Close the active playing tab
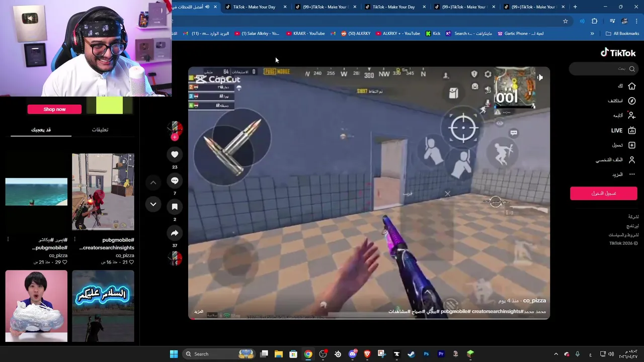Image resolution: width=644 pixels, height=362 pixels. point(215,7)
